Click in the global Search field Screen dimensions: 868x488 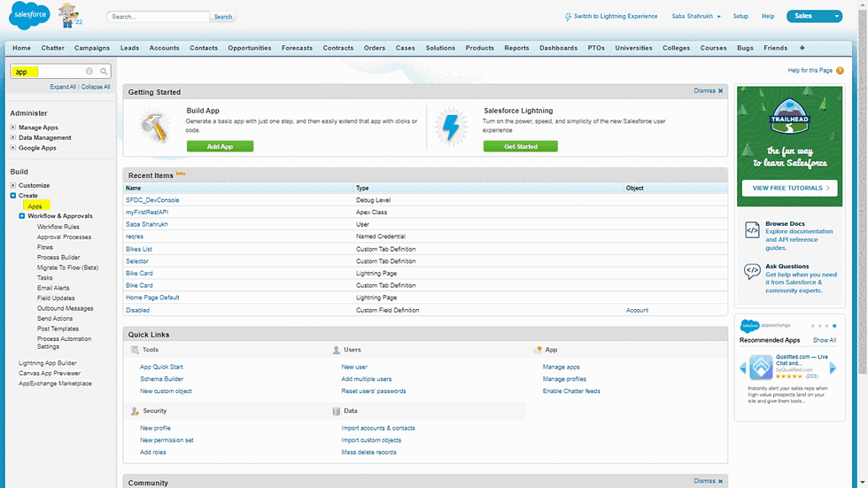click(159, 17)
